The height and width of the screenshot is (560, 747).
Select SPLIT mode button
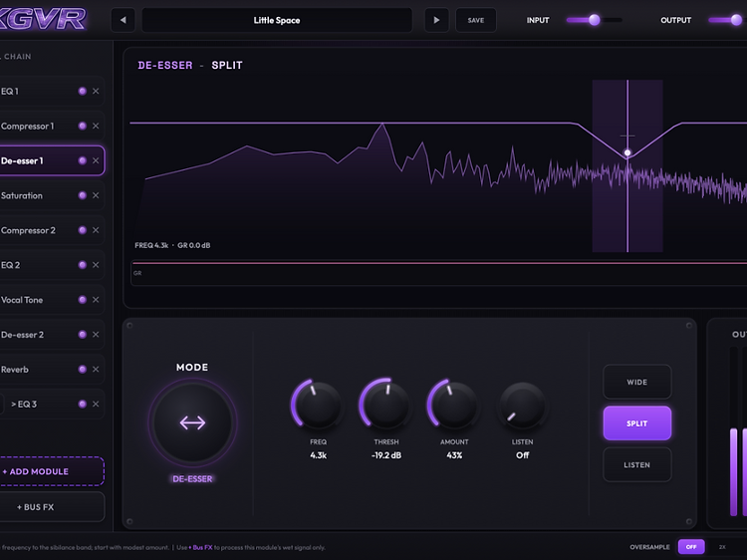(637, 423)
